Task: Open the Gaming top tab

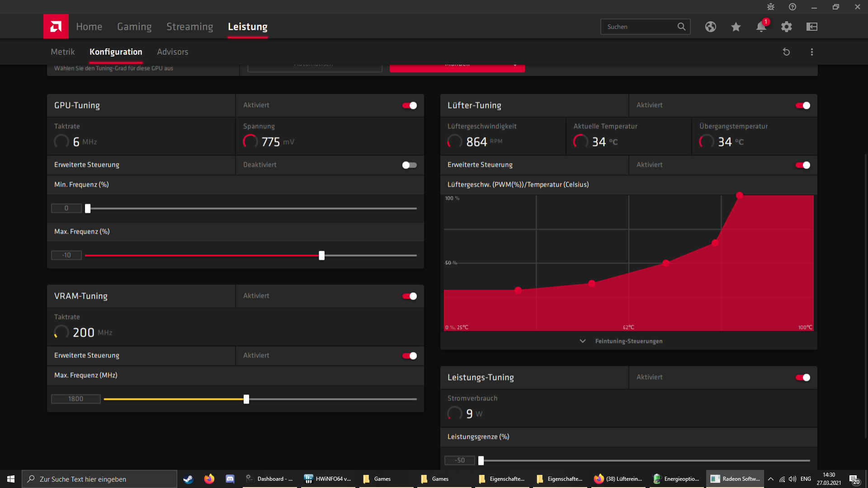Action: (x=134, y=27)
